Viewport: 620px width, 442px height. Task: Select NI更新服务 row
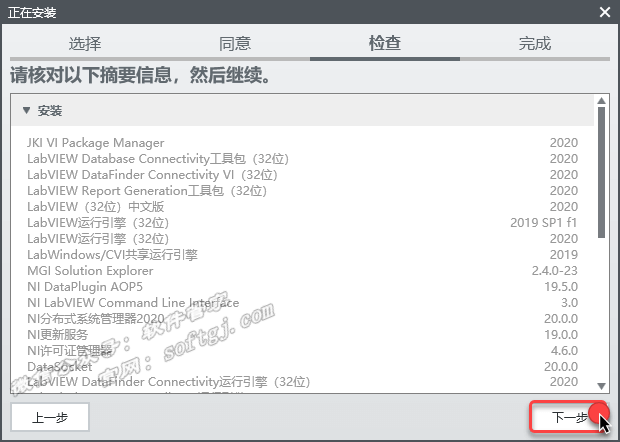302,335
